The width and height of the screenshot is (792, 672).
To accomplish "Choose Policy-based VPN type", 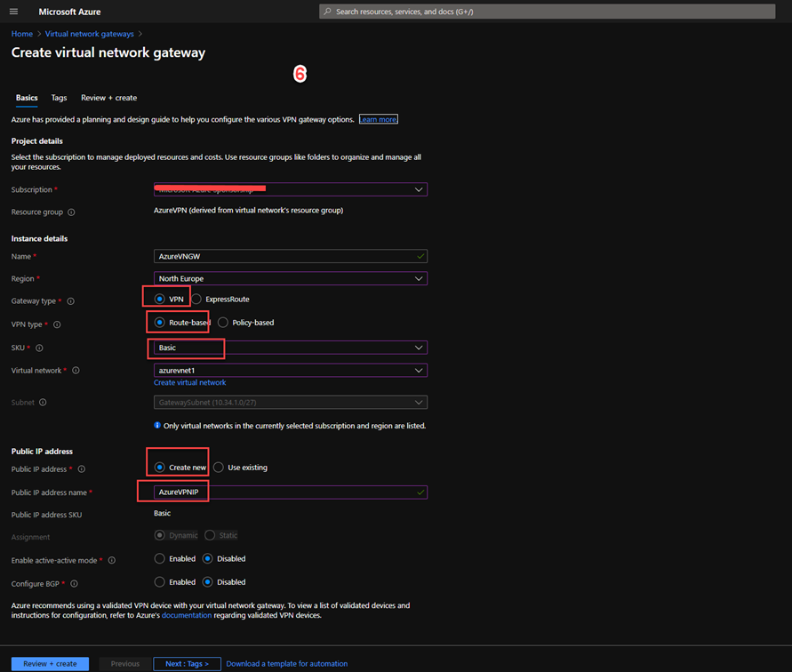I will tap(223, 323).
